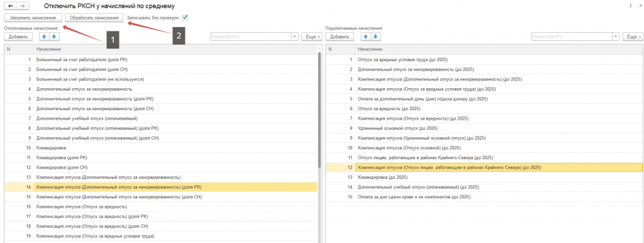Select Компенсация отпуска (Отпуск основной) (до 2025)
Viewport: 644px width, 243px height.
[484, 148]
